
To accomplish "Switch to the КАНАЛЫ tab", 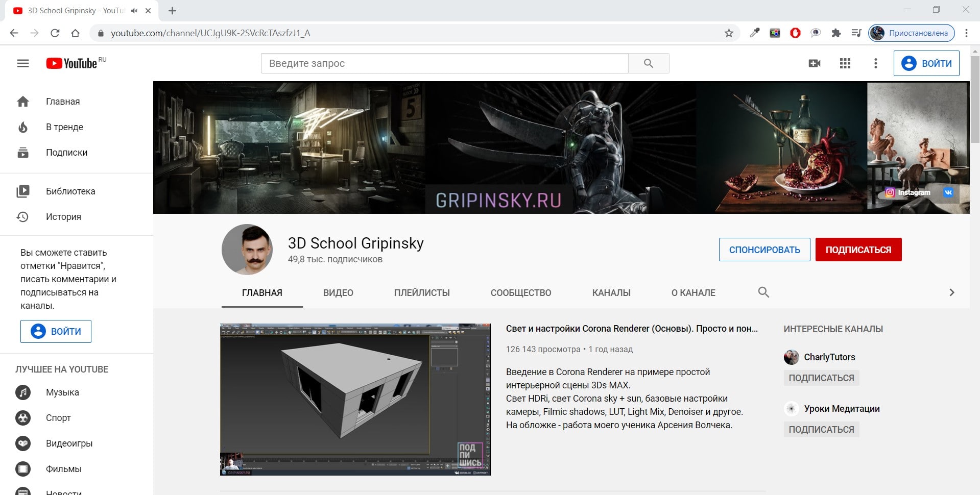I will coord(611,293).
